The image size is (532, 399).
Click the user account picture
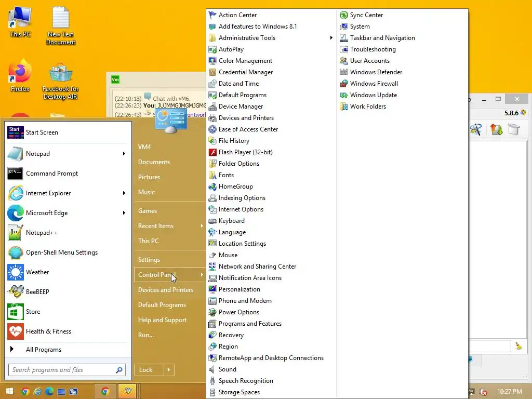(170, 122)
